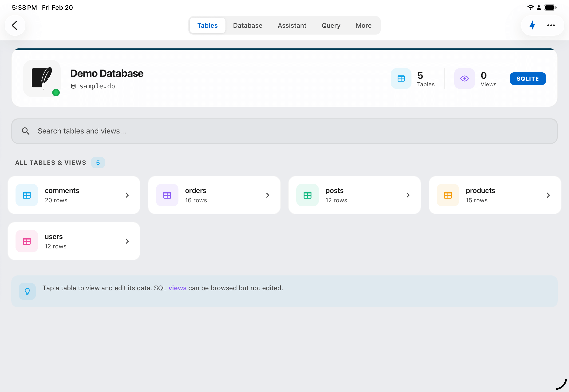569x392 pixels.
Task: Tap the comments table grid icon
Action: click(27, 195)
